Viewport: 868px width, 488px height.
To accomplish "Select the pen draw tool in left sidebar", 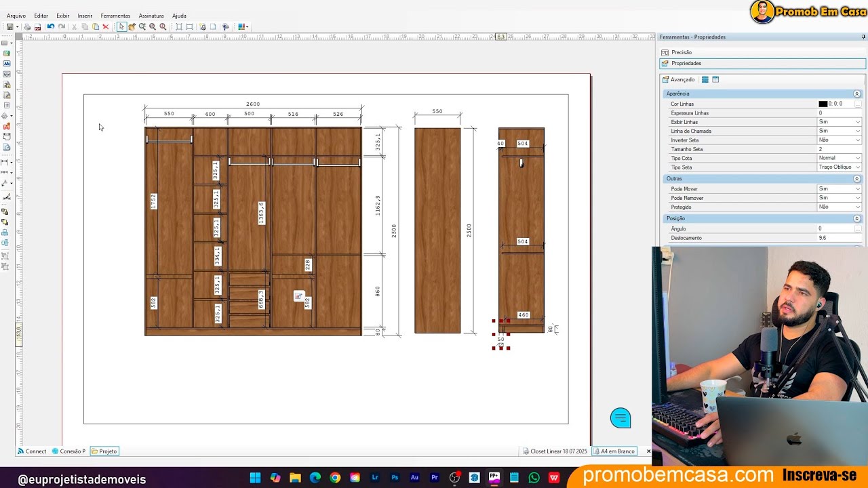I will [7, 197].
